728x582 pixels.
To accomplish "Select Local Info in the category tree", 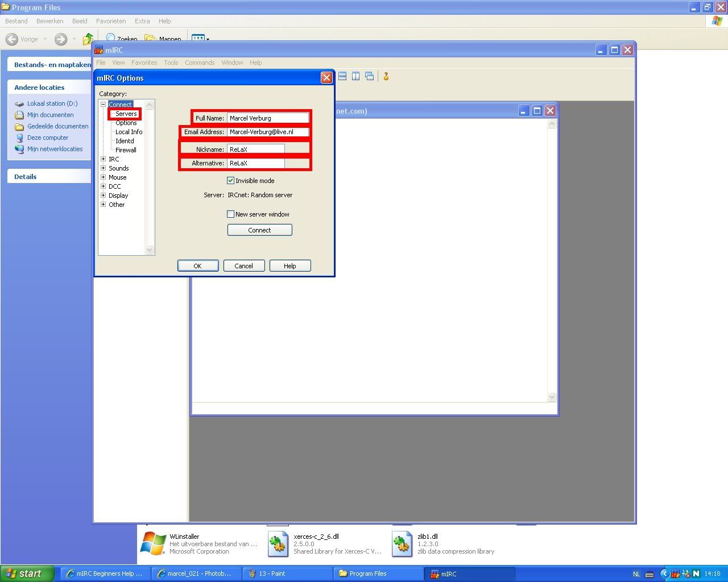I will click(129, 132).
